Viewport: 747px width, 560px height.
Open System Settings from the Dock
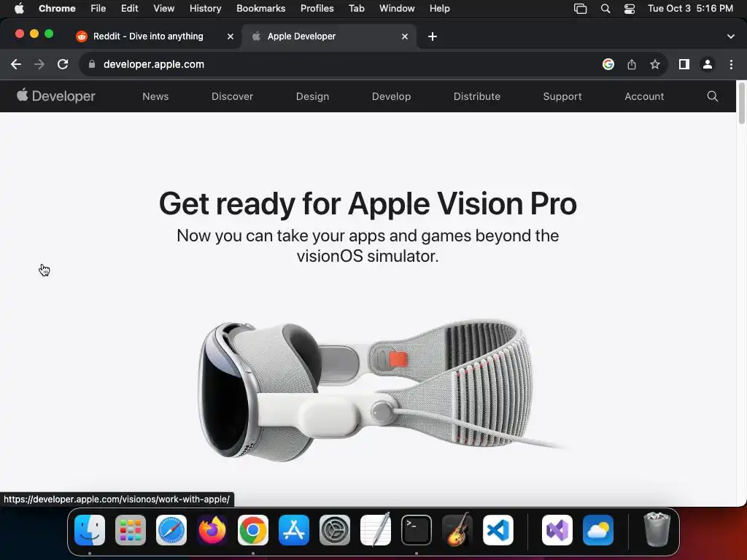(x=334, y=530)
